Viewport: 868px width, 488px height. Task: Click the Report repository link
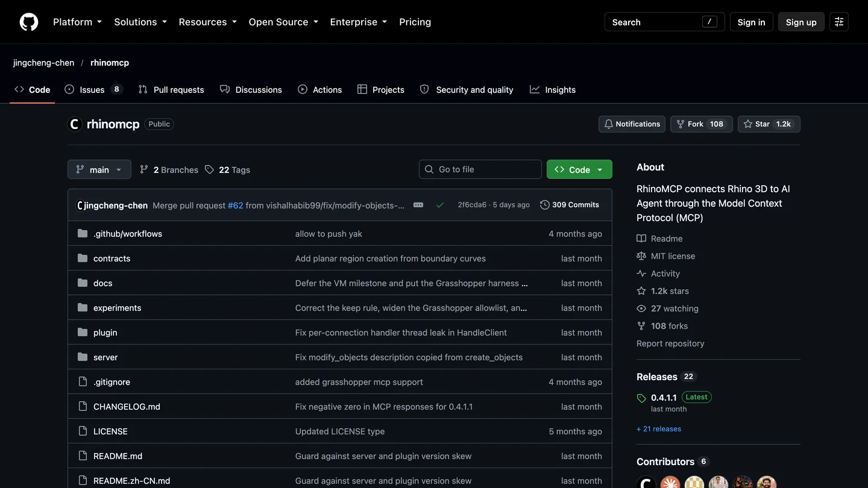(x=670, y=343)
